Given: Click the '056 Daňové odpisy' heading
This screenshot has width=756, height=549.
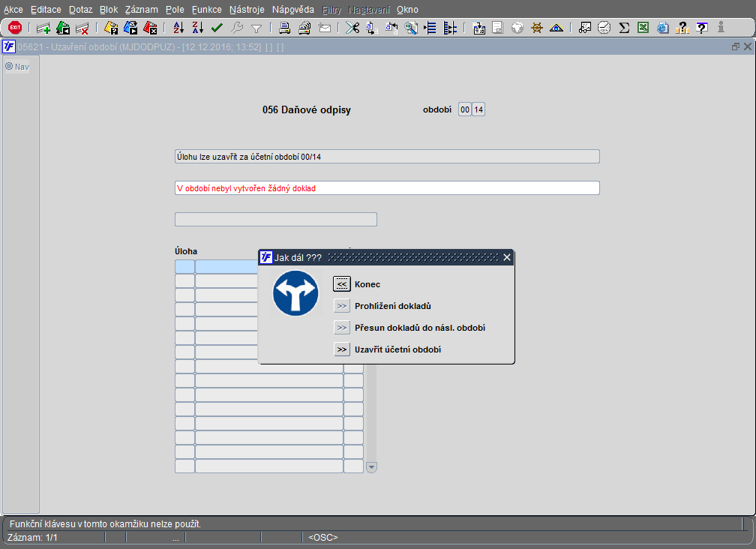Looking at the screenshot, I should 307,110.
